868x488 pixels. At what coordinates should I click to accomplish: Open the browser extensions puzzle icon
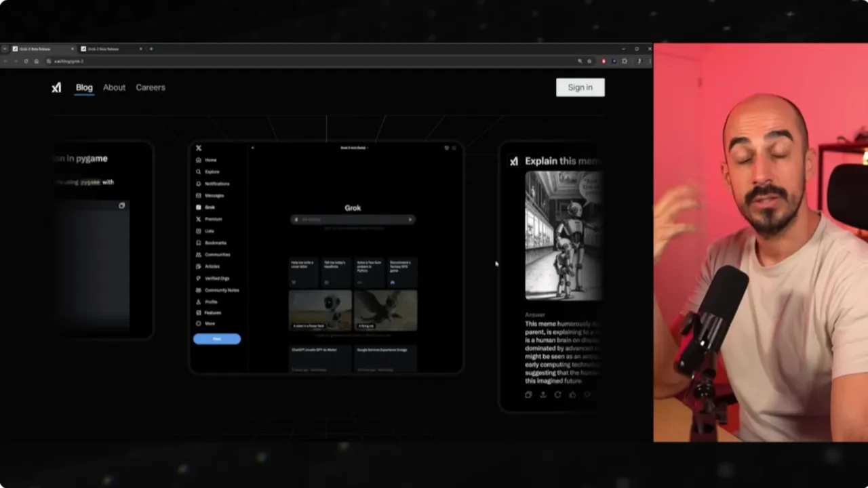pyautogui.click(x=625, y=61)
